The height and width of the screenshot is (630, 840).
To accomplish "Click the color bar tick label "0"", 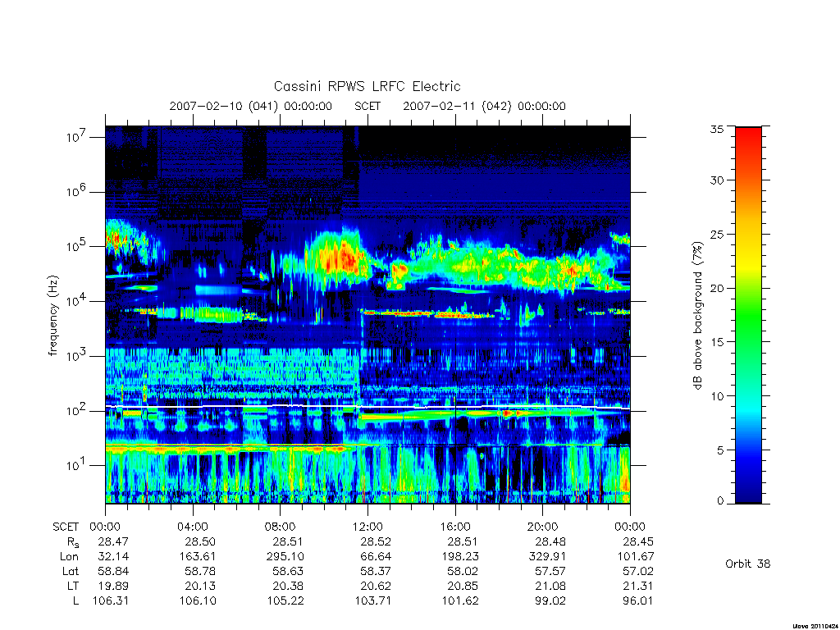I will (x=720, y=501).
